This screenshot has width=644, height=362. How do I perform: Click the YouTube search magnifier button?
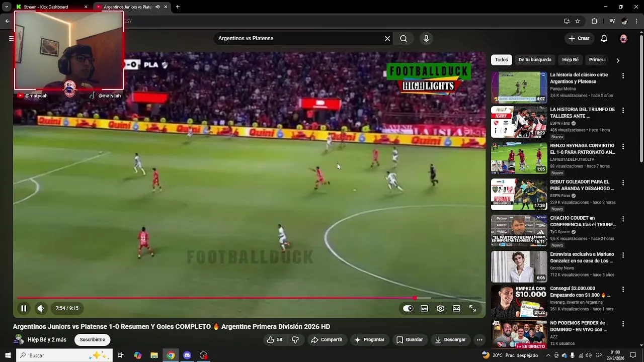[x=404, y=39]
